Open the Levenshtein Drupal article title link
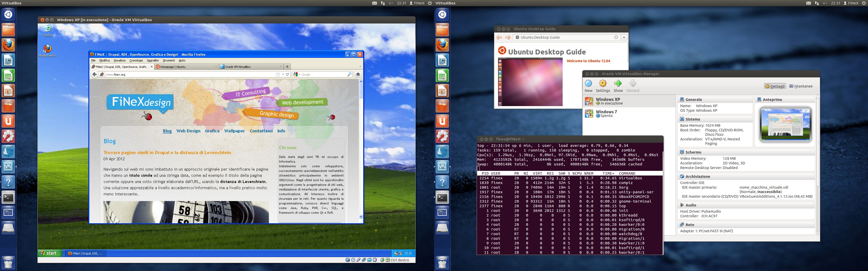Screen dimensions: 868x271 [x=167, y=153]
